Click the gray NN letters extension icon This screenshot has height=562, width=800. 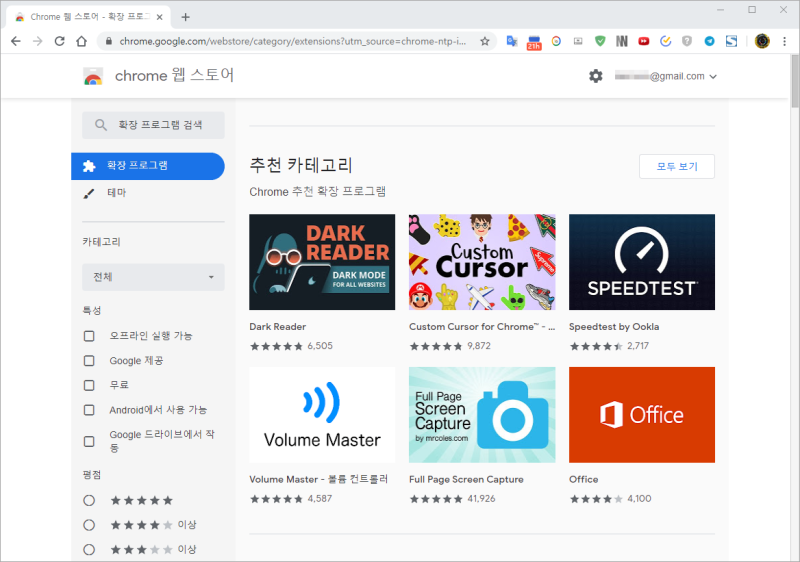click(x=621, y=41)
